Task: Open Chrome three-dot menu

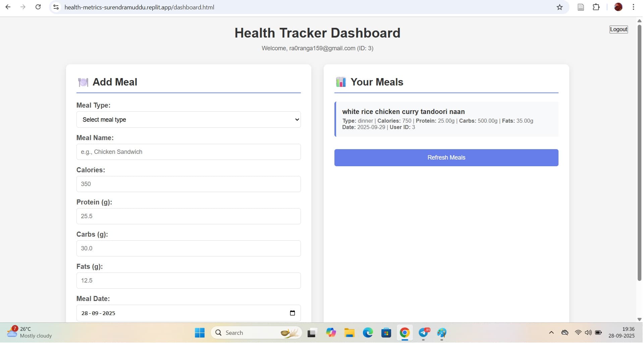Action: click(x=633, y=7)
